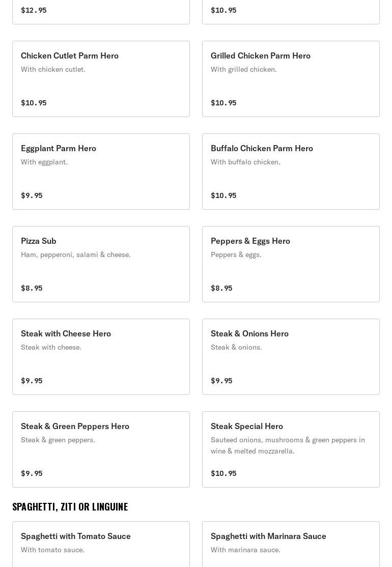Click the Eggplant Parm Hero $9.95 price
Screen dimensions: 392x567
click(32, 195)
